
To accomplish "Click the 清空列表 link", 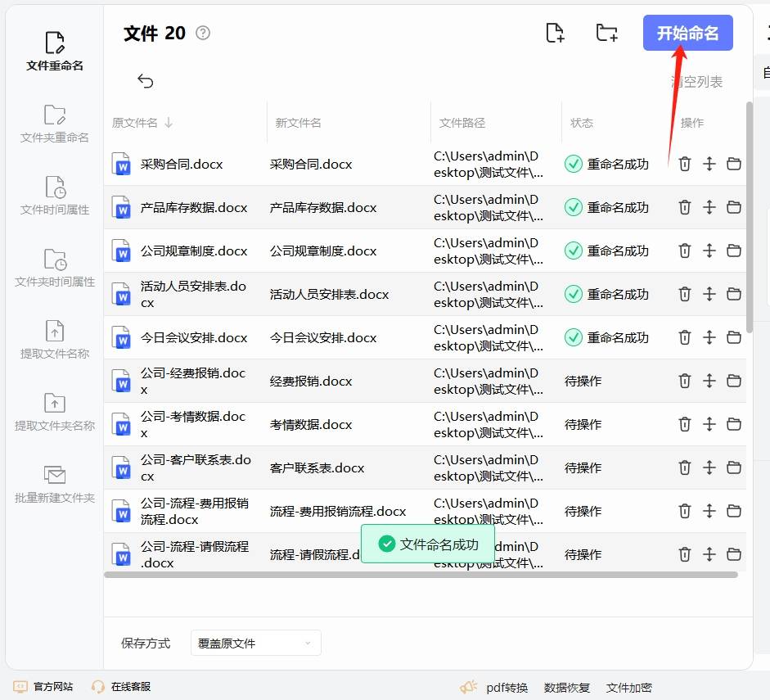I will click(696, 81).
